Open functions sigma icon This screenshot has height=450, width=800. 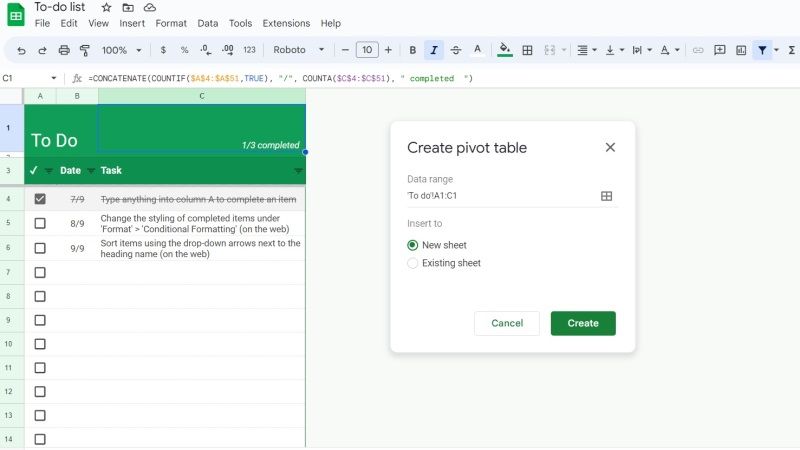click(792, 50)
